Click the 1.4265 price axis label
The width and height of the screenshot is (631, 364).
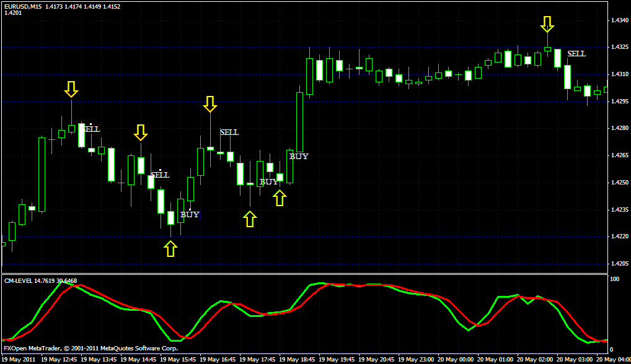(x=620, y=155)
